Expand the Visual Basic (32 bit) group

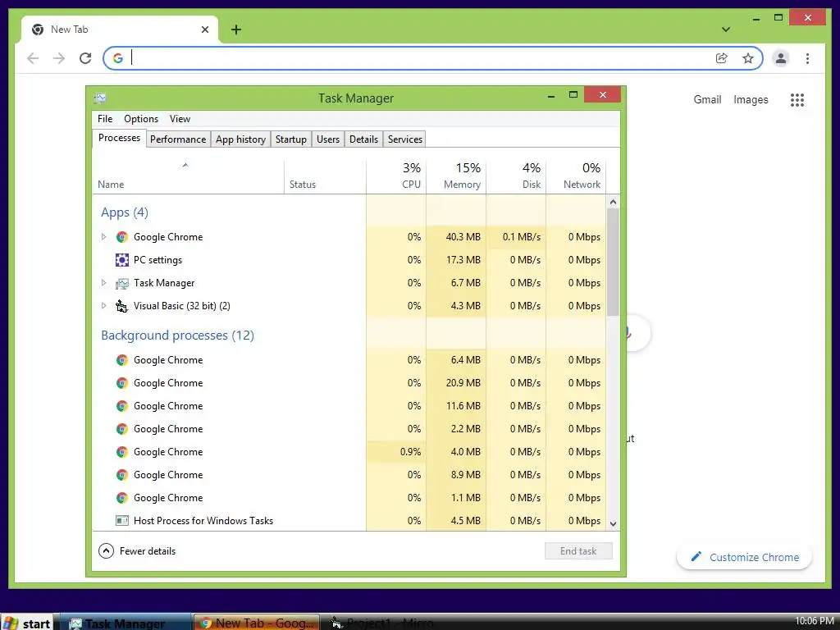point(103,306)
